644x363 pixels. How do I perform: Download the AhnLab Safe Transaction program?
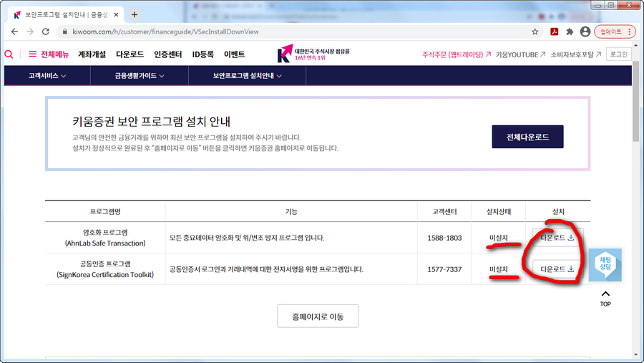[x=557, y=238]
